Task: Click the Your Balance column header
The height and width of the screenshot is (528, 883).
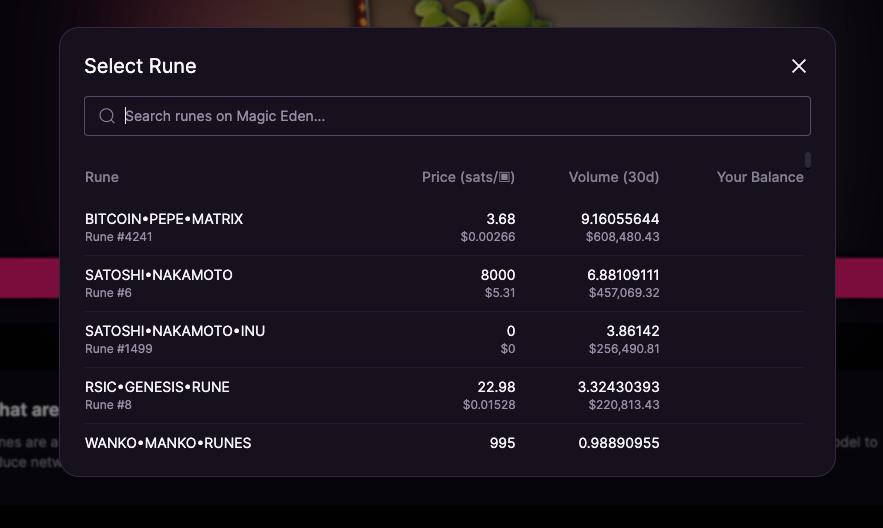Action: point(760,177)
